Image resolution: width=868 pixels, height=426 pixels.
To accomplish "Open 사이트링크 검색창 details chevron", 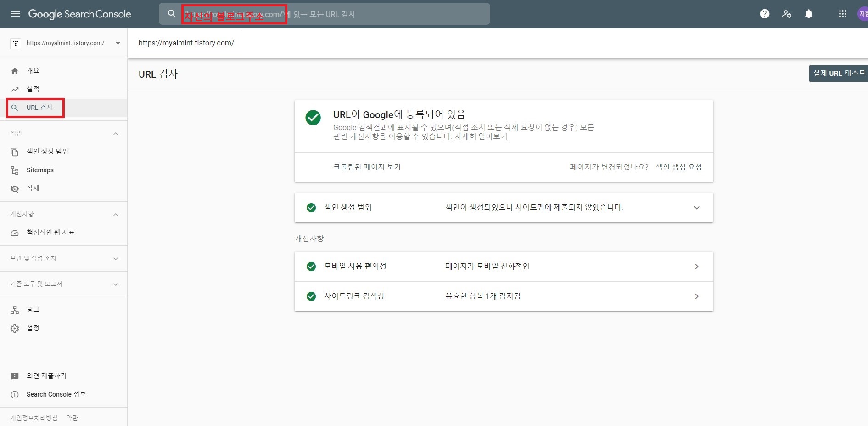I will click(697, 296).
